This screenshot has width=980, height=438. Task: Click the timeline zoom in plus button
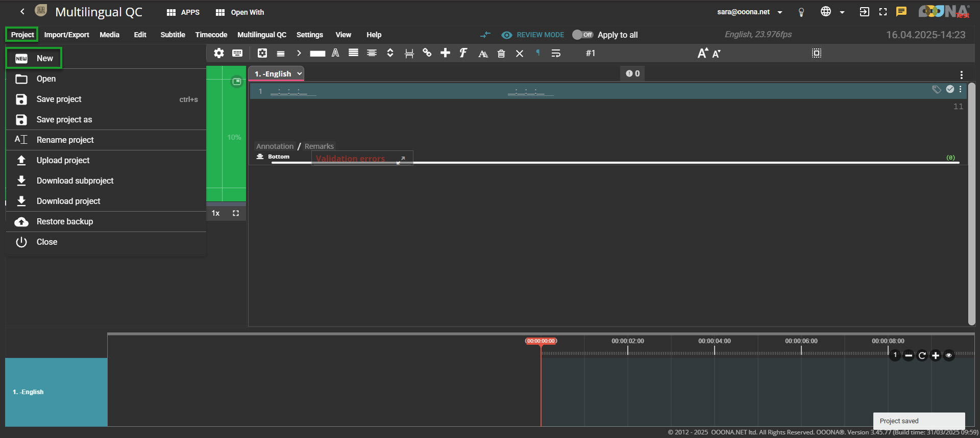point(936,355)
